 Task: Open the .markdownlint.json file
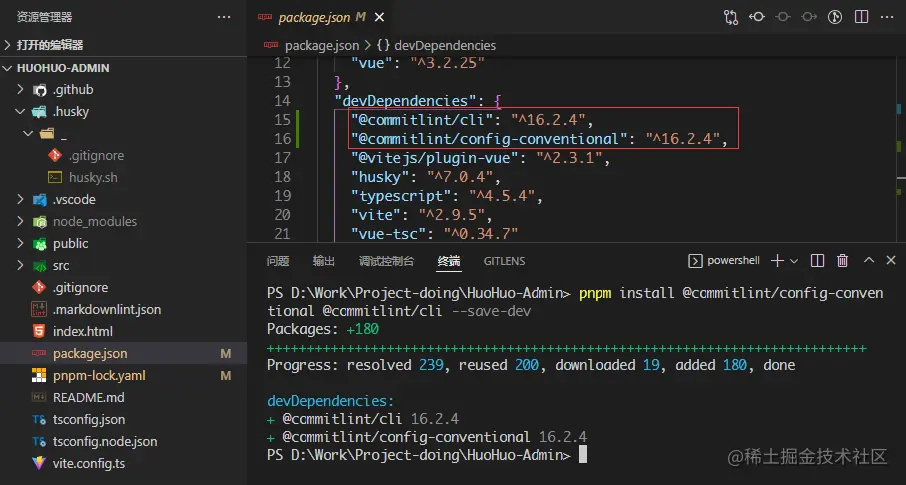coord(107,309)
